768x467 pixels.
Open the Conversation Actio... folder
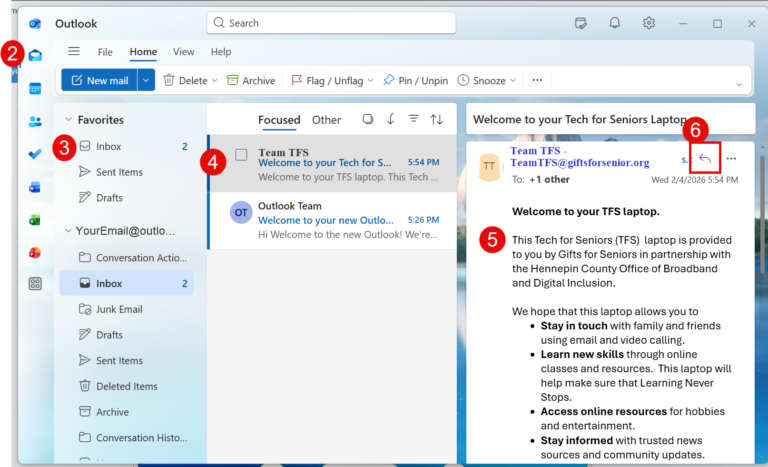tap(127, 257)
